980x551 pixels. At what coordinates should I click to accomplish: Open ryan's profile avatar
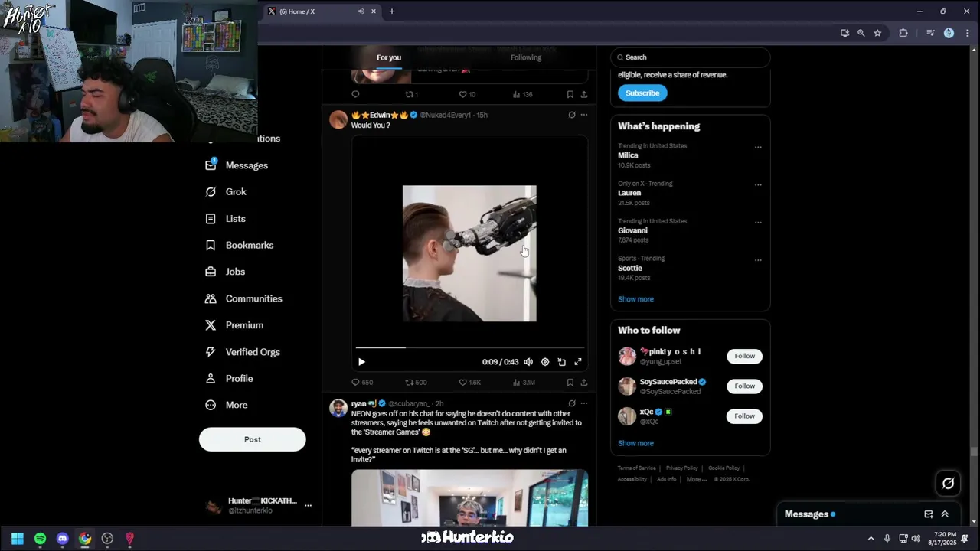point(338,408)
